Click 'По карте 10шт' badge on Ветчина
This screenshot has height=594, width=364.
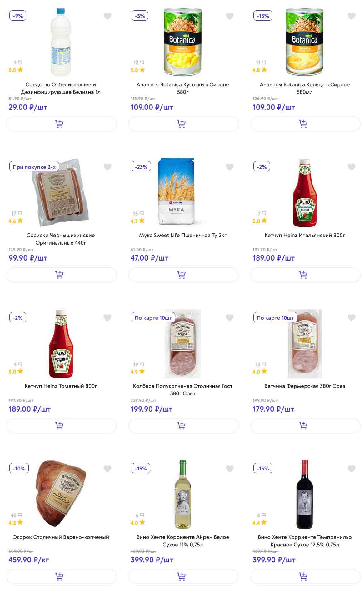tap(275, 318)
